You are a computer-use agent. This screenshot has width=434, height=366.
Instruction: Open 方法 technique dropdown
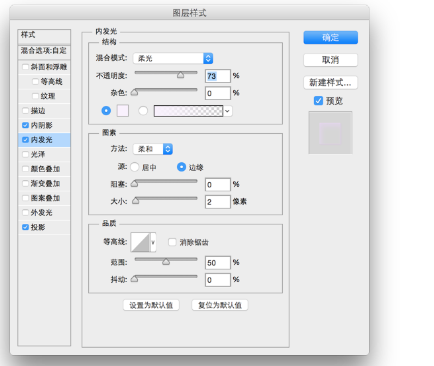click(153, 149)
